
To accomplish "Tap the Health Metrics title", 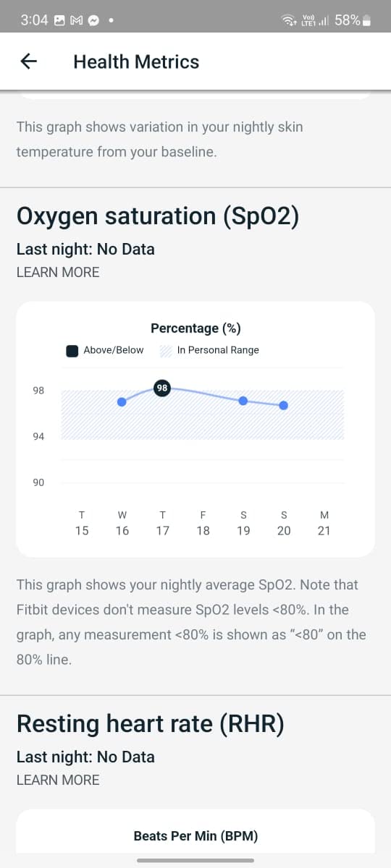I will tap(136, 61).
